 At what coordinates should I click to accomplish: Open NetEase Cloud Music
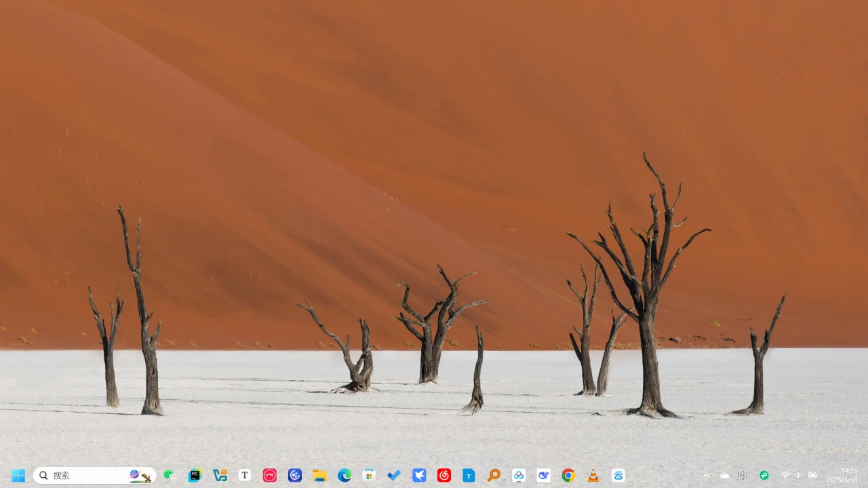[444, 475]
